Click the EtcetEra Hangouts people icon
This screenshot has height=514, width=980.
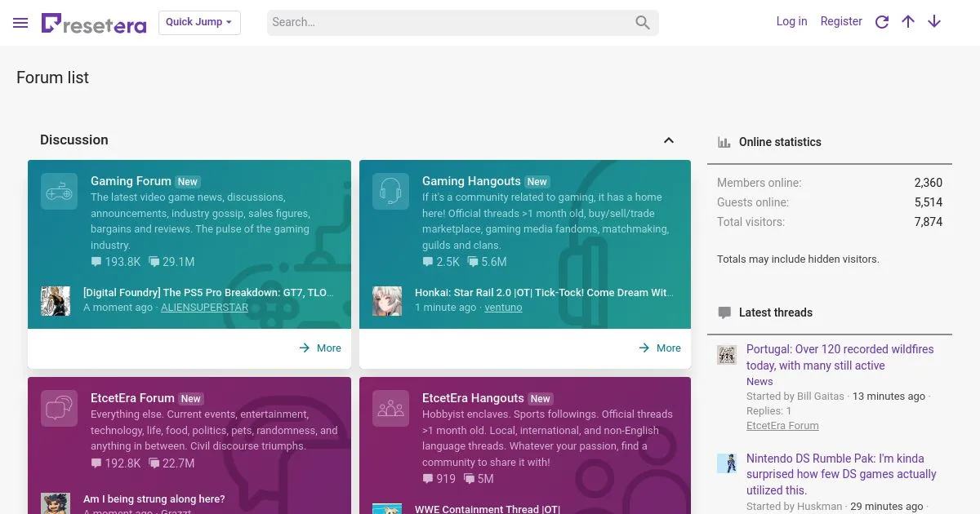[390, 409]
